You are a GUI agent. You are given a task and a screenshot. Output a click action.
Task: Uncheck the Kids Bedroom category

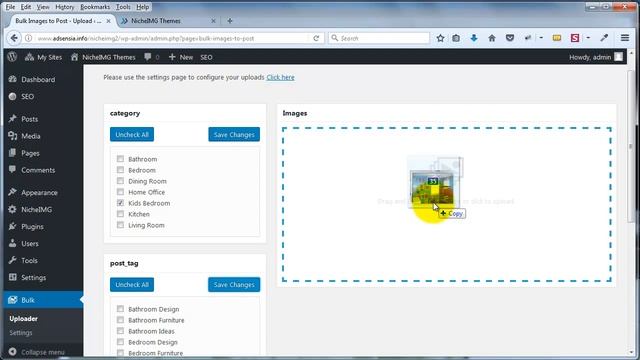120,203
